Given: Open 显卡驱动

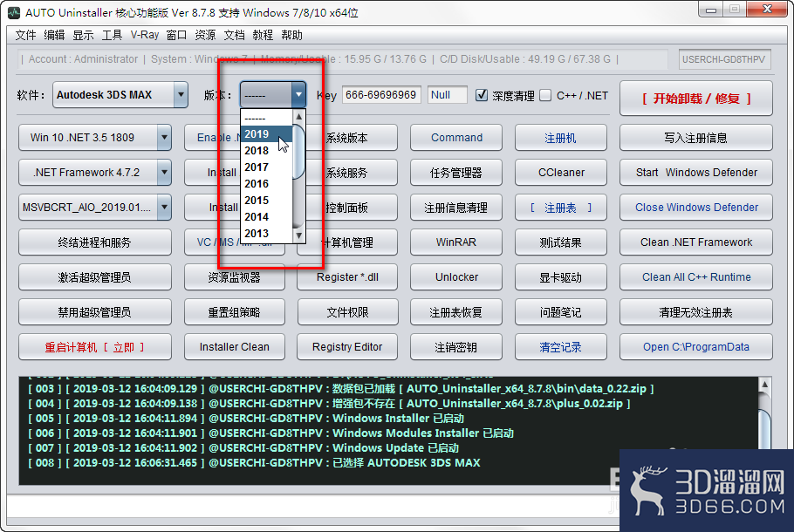Looking at the screenshot, I should (x=560, y=276).
